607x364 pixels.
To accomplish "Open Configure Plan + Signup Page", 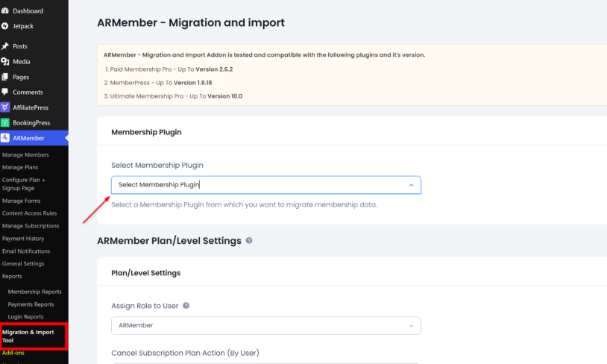I will pyautogui.click(x=24, y=184).
